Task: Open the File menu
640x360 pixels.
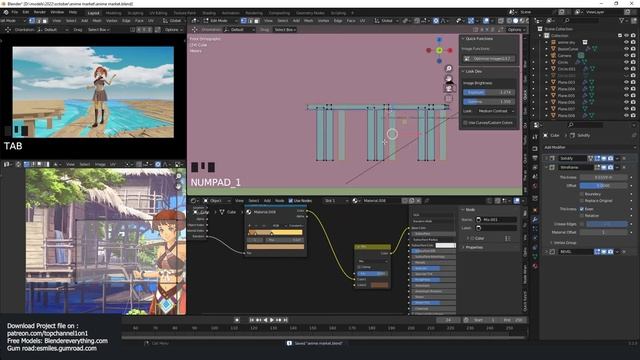Action: click(x=15, y=12)
